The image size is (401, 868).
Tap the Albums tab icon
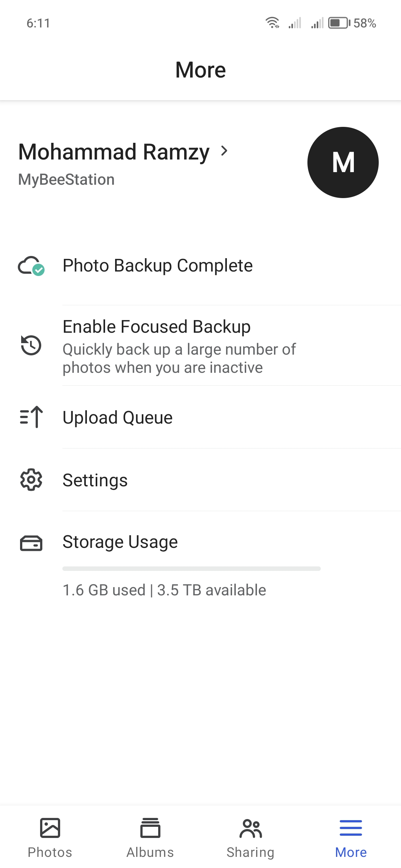(x=150, y=828)
